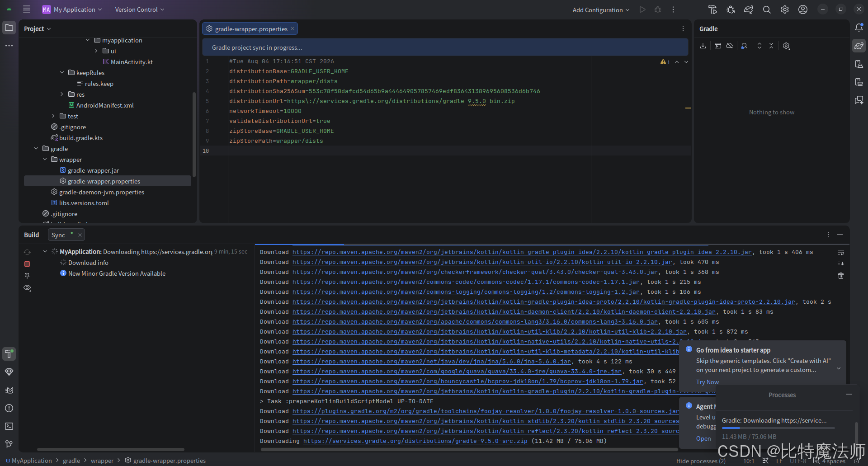Select New Minor Gradle Version Available item

click(117, 273)
